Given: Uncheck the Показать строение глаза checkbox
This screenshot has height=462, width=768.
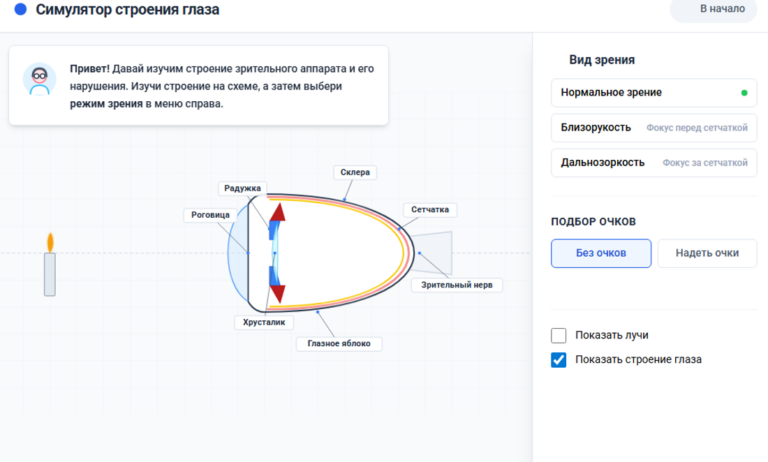Looking at the screenshot, I should click(558, 360).
